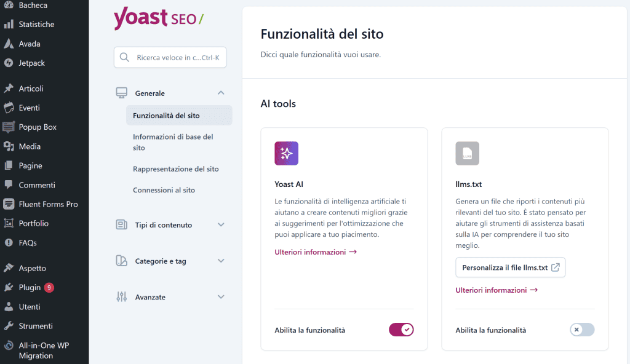Expand the Avanzate chevron
The image size is (630, 364).
[x=221, y=297]
